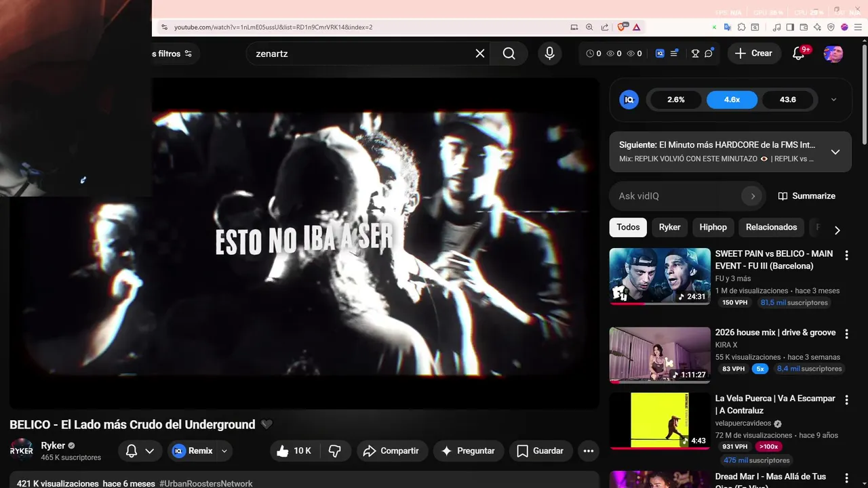Image resolution: width=868 pixels, height=488 pixels.
Task: Like the video with 10 K likes
Action: 294,451
